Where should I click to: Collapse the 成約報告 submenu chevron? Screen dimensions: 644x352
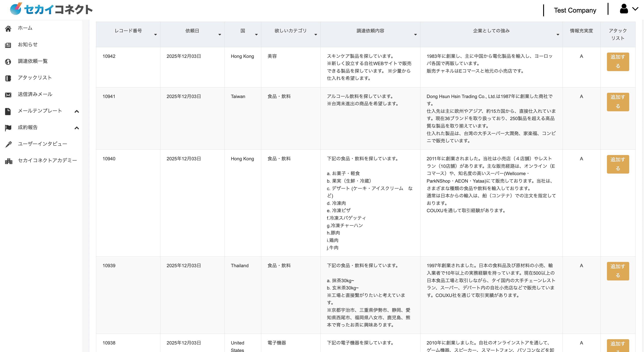[x=77, y=128]
